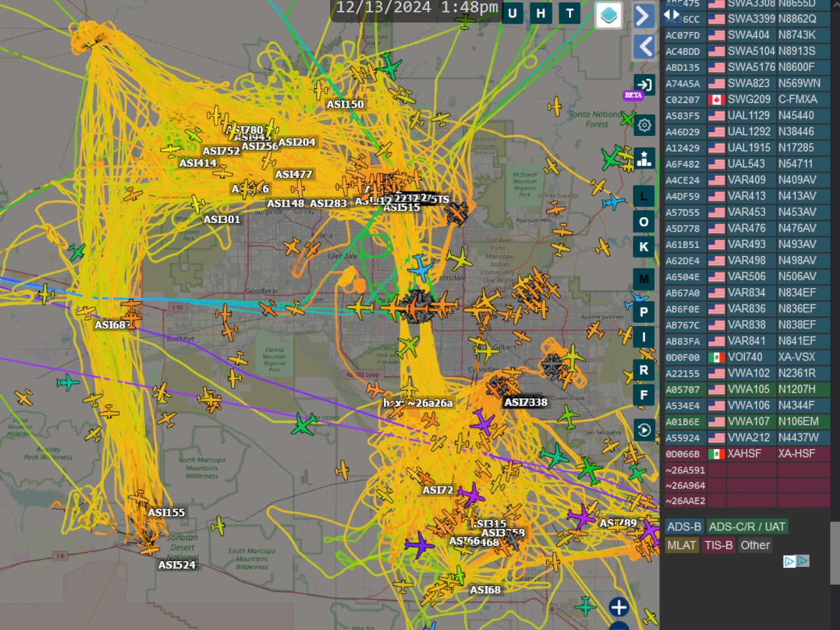
Task: Select the green VWA105 row
Action: [x=746, y=389]
